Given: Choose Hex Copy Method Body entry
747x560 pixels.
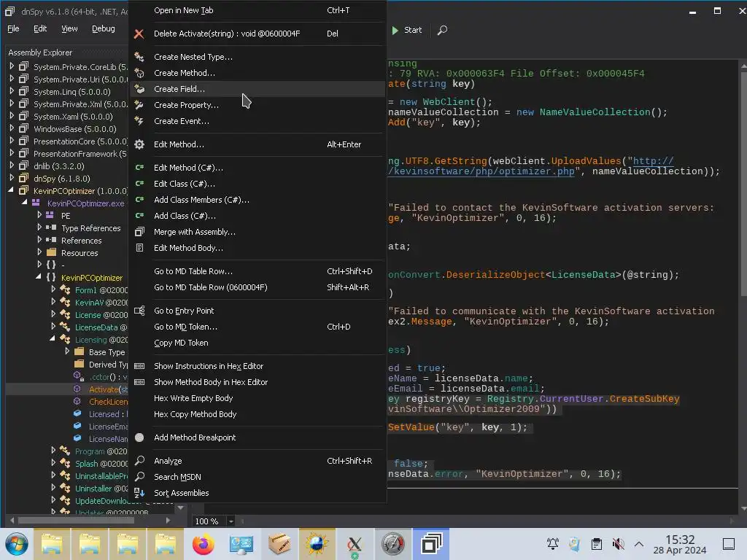Looking at the screenshot, I should pyautogui.click(x=196, y=414).
